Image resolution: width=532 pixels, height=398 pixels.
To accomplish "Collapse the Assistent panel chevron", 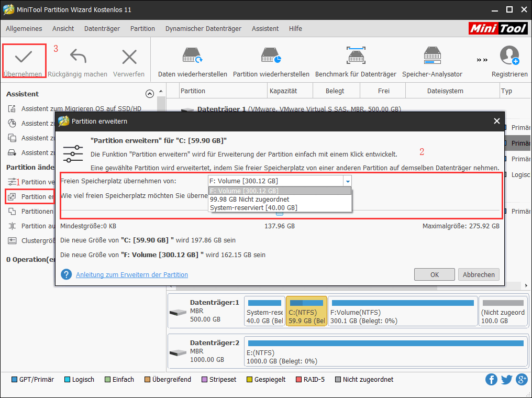I will 150,93.
